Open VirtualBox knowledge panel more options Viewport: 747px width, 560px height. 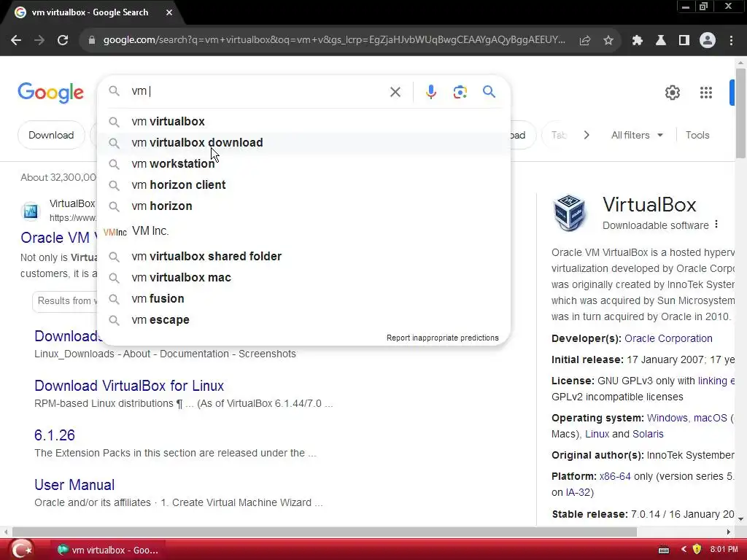[x=716, y=225]
